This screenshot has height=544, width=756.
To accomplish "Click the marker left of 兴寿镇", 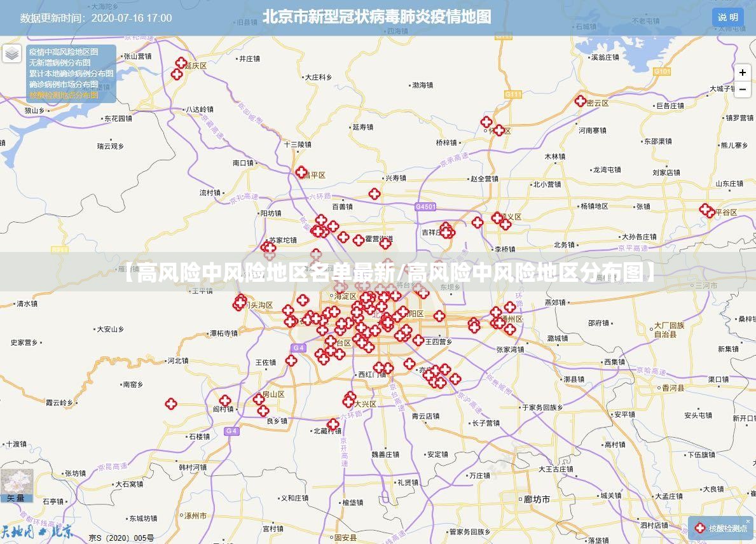I will (374, 194).
